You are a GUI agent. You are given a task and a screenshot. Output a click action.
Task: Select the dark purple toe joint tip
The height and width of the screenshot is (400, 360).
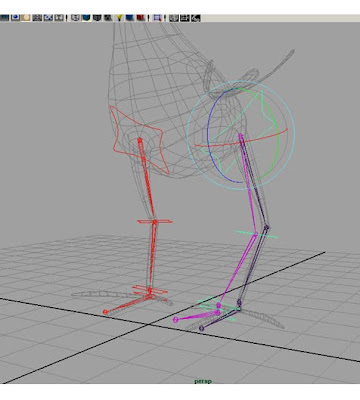tap(201, 328)
